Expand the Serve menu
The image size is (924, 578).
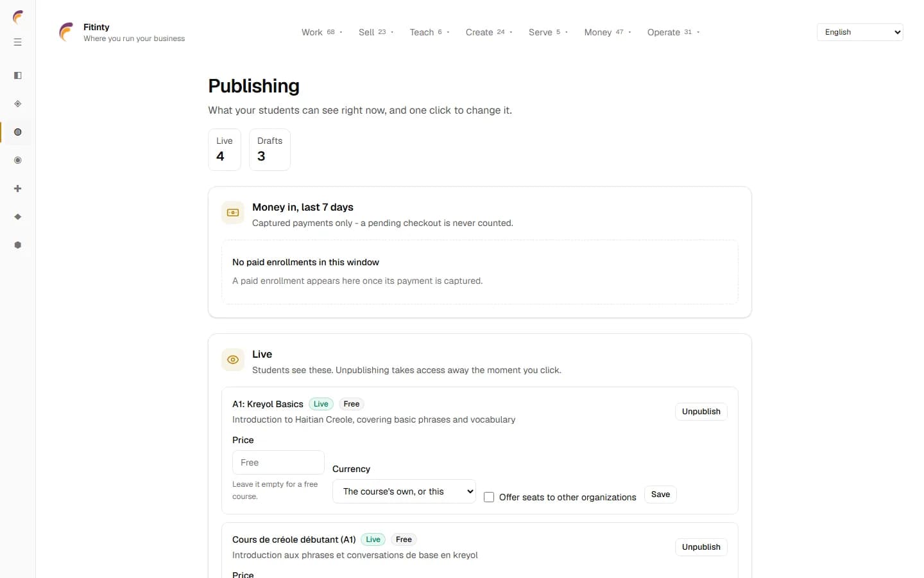pos(548,32)
